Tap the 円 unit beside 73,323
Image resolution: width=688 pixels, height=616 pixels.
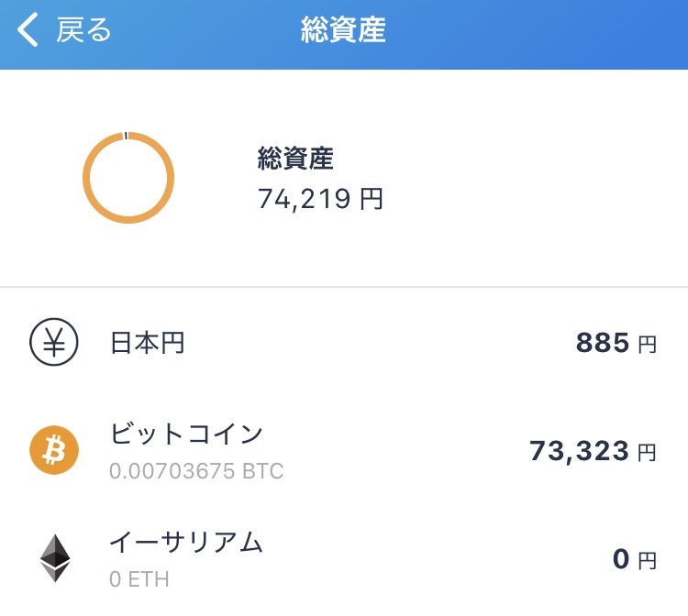pos(647,453)
